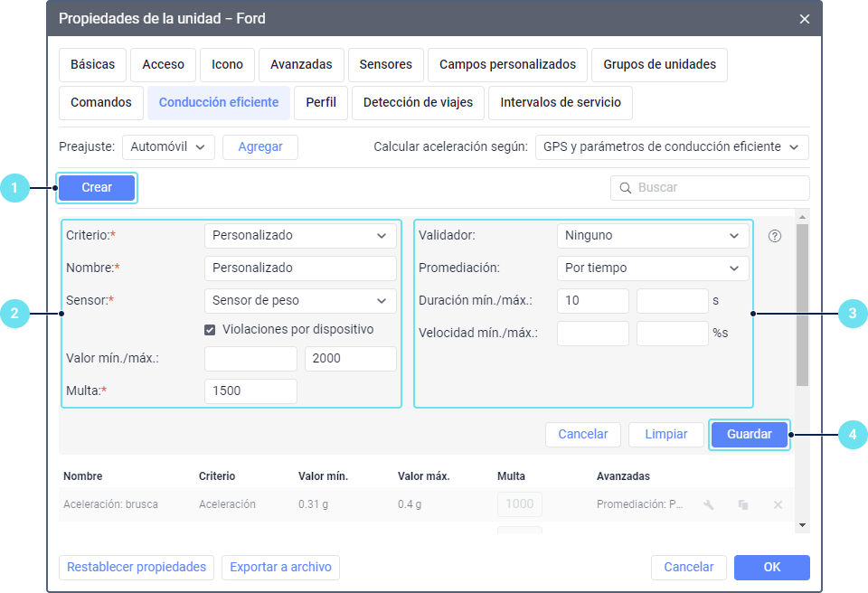Image resolution: width=868 pixels, height=593 pixels.
Task: Click the Nombre column header
Action: pos(83,476)
